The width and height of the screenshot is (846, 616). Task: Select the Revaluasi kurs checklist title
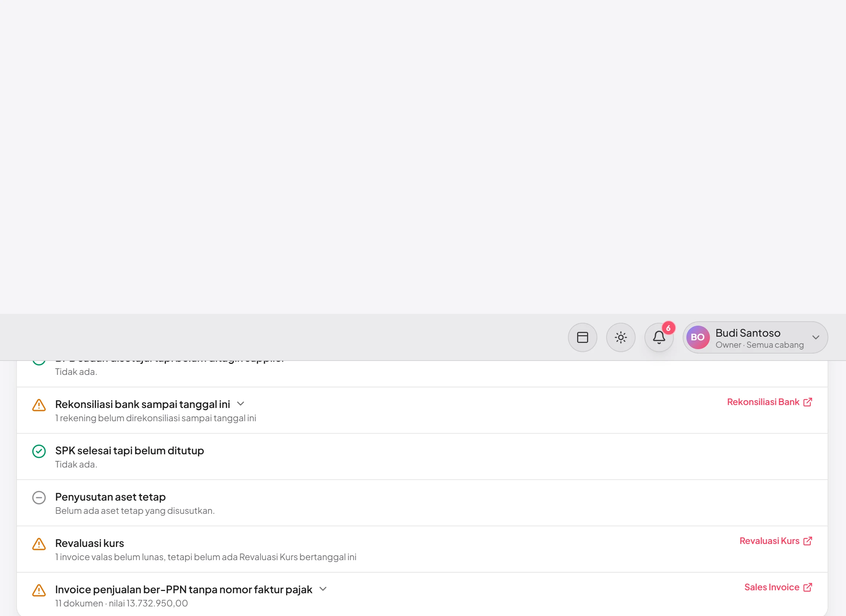click(89, 543)
